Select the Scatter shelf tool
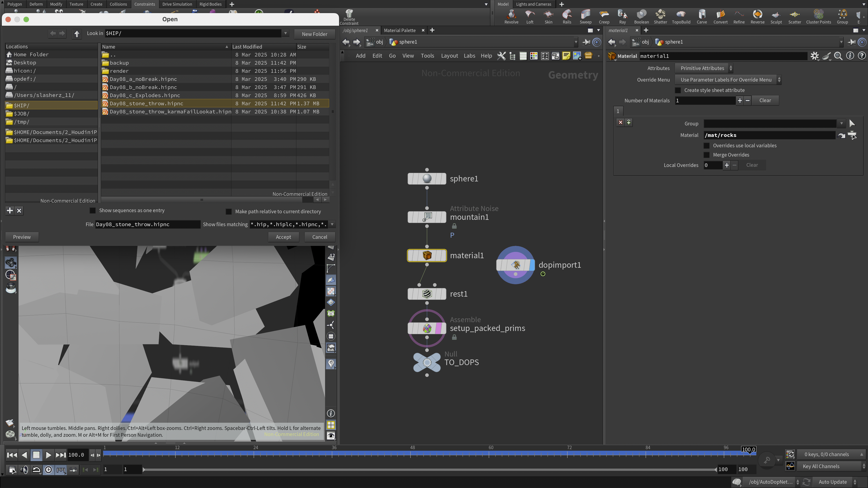 [x=795, y=17]
